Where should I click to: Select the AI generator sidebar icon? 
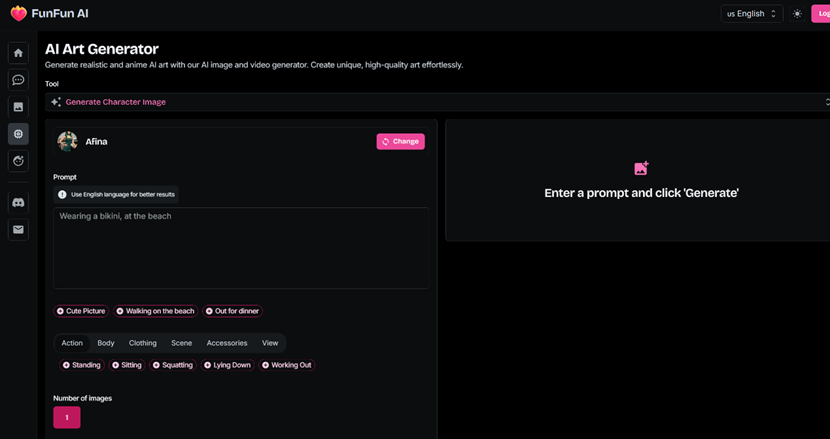[x=18, y=134]
